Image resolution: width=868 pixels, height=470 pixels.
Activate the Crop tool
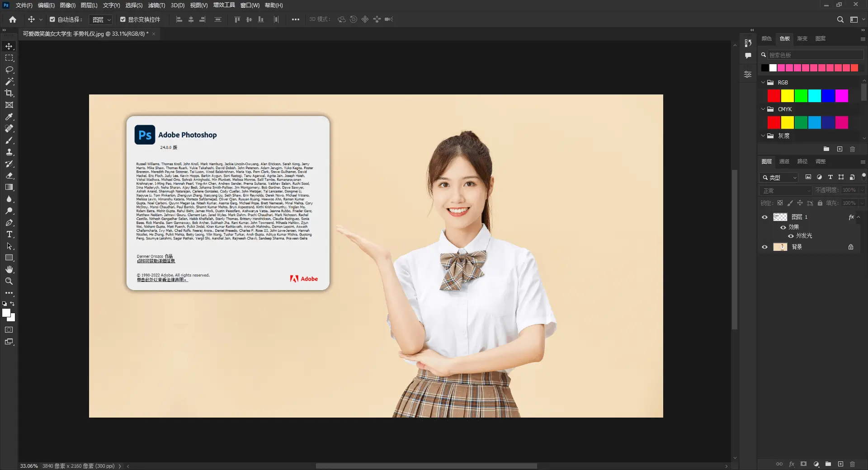(x=9, y=93)
